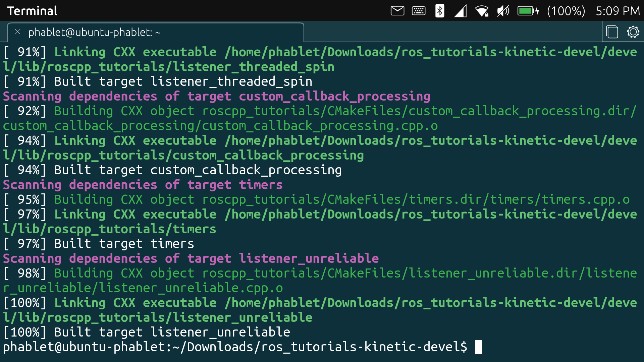
Task: Open the terminal tabs overview icon
Action: (612, 32)
